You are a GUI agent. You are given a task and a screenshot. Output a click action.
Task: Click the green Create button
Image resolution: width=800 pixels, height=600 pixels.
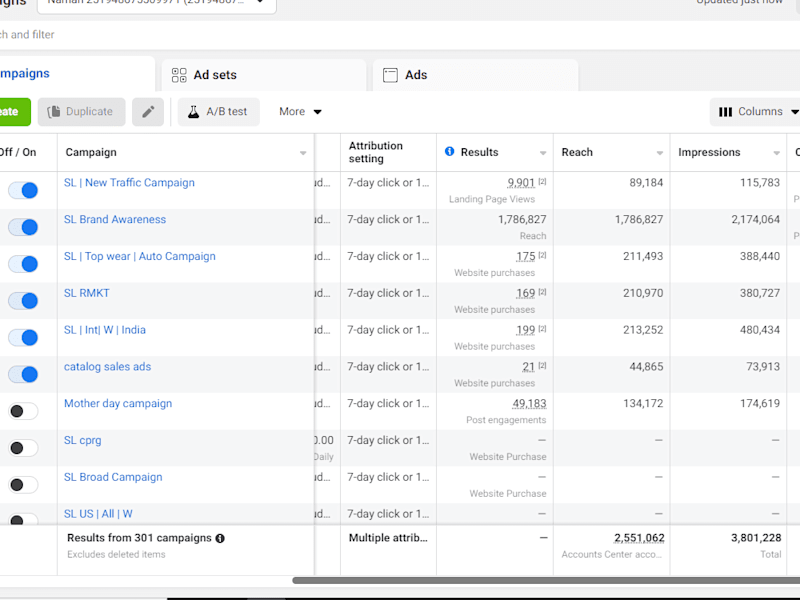tap(14, 112)
